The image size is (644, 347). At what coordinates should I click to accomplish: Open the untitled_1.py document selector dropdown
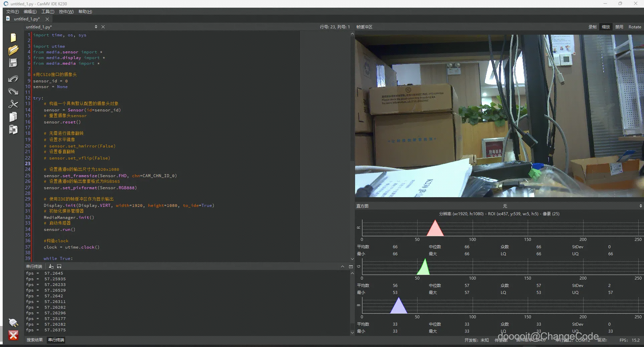click(x=96, y=27)
